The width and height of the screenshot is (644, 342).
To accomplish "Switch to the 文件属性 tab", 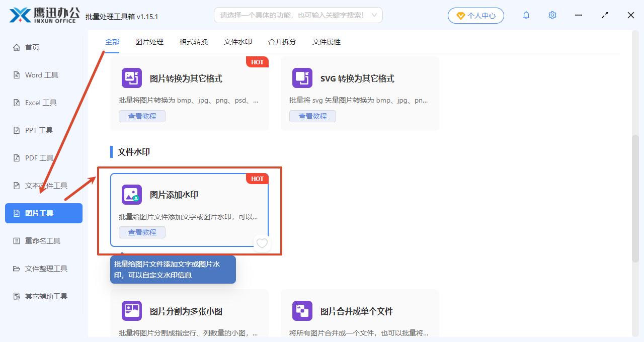I will click(327, 42).
